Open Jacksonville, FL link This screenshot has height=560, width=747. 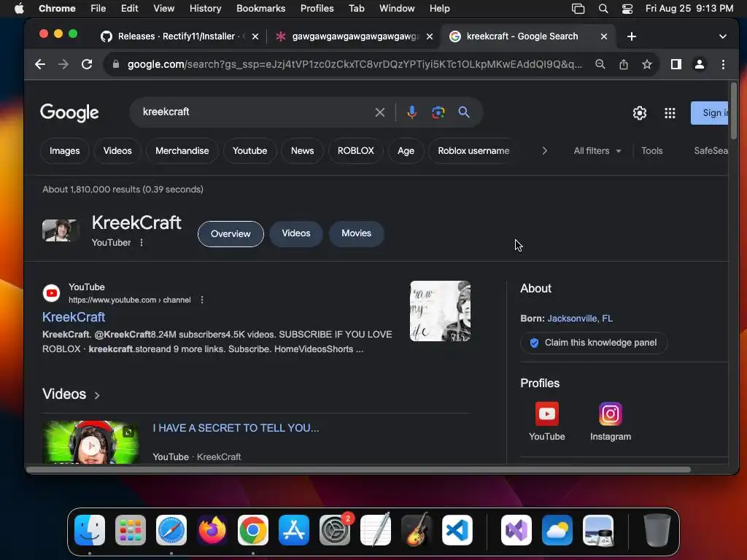[580, 319]
